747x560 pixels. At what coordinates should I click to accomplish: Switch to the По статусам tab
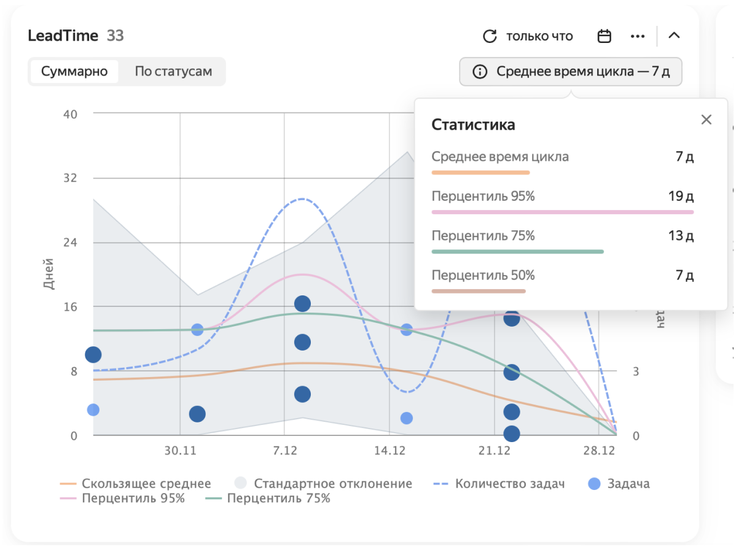click(x=174, y=71)
